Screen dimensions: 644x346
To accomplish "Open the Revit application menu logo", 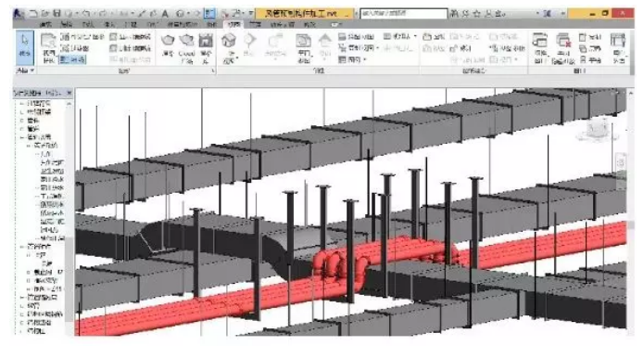I will pos(19,13).
